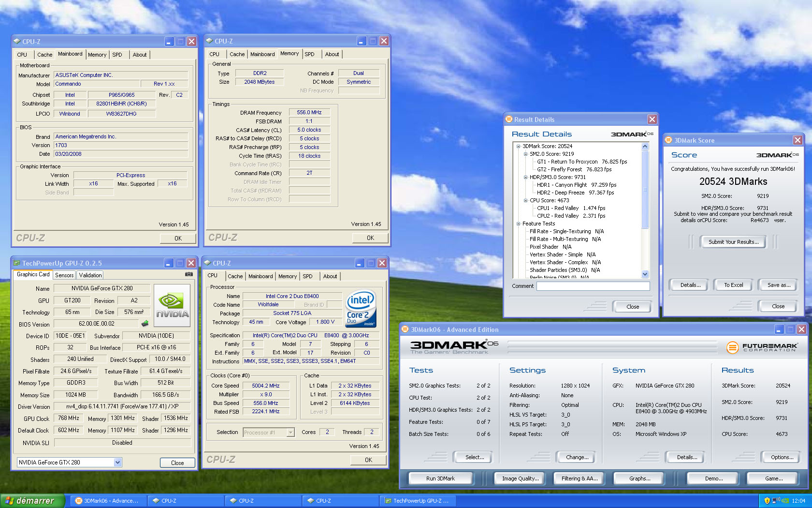Click the Result Details vertical scrollbar thumb
This screenshot has height=508, width=812.
(x=645, y=189)
